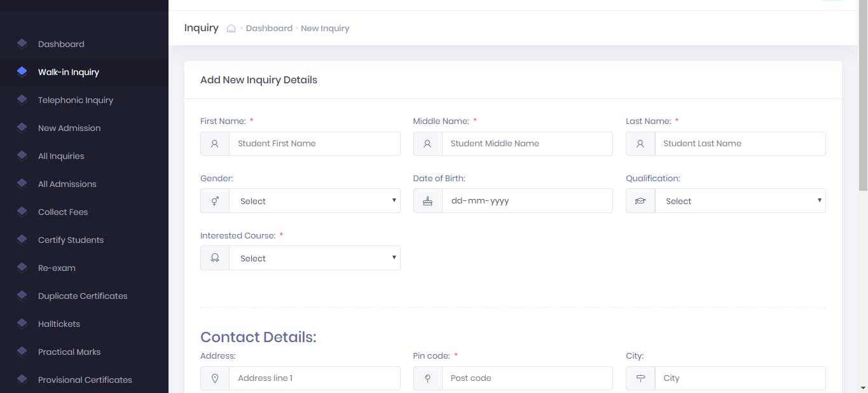Click the graduation cap icon for Qualification

click(640, 201)
